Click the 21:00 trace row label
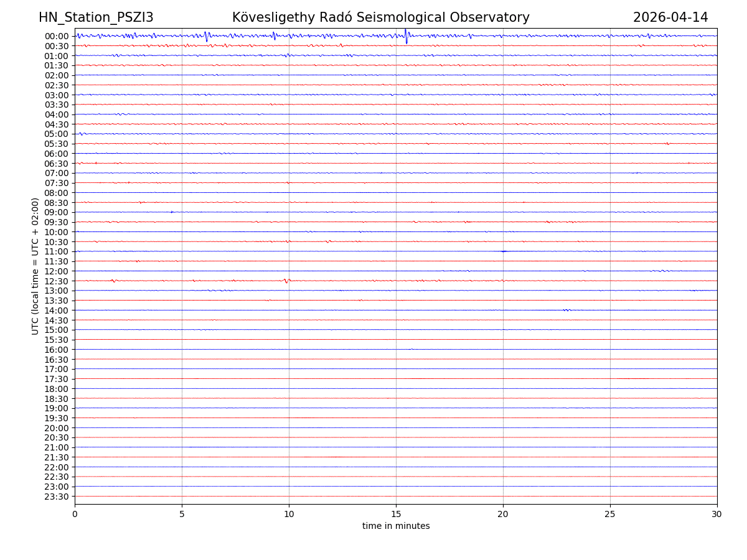The width and height of the screenshot is (747, 560). [x=57, y=447]
